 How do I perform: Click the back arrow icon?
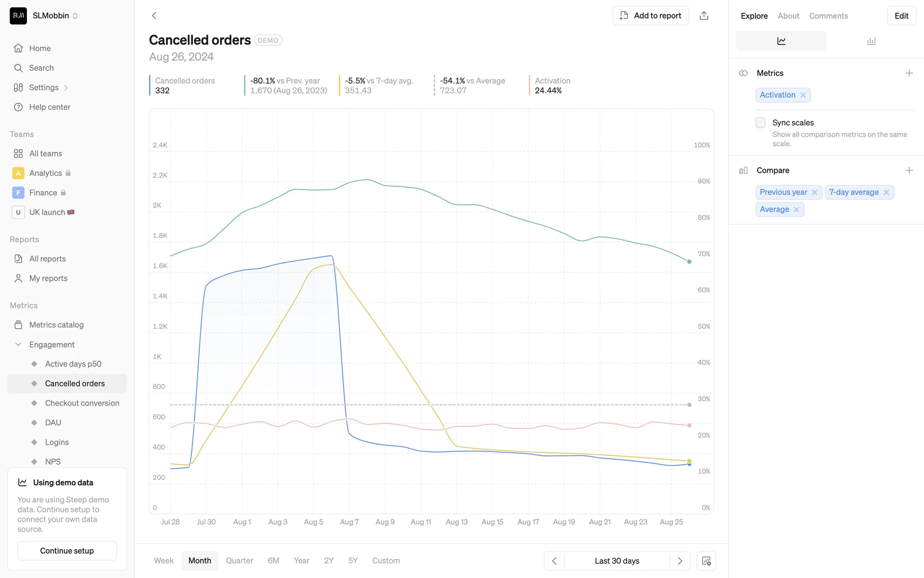(154, 15)
